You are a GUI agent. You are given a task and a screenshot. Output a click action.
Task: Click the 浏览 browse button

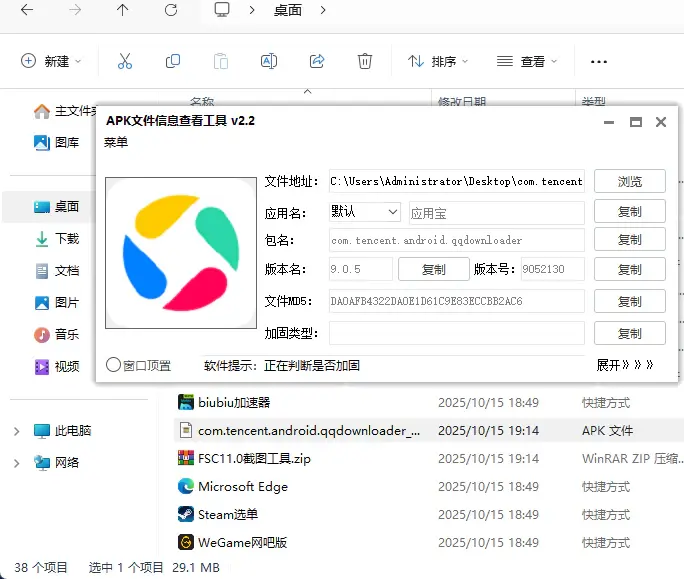[x=629, y=181]
